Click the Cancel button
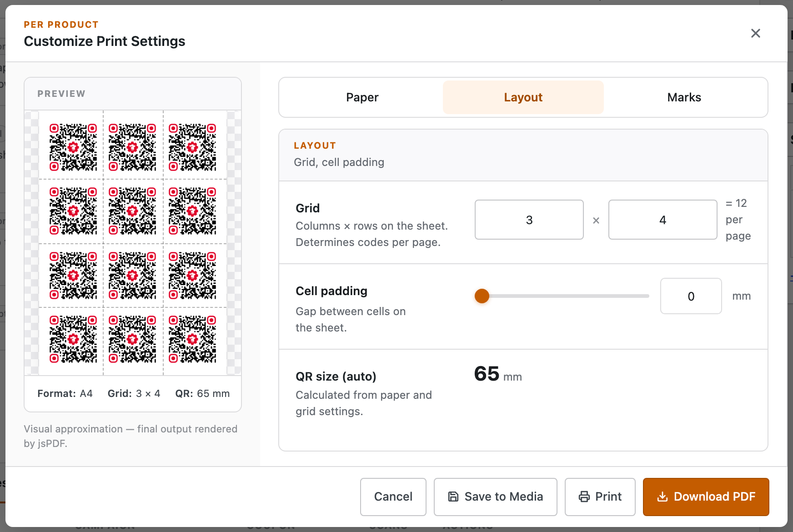This screenshot has width=793, height=532. [x=393, y=497]
